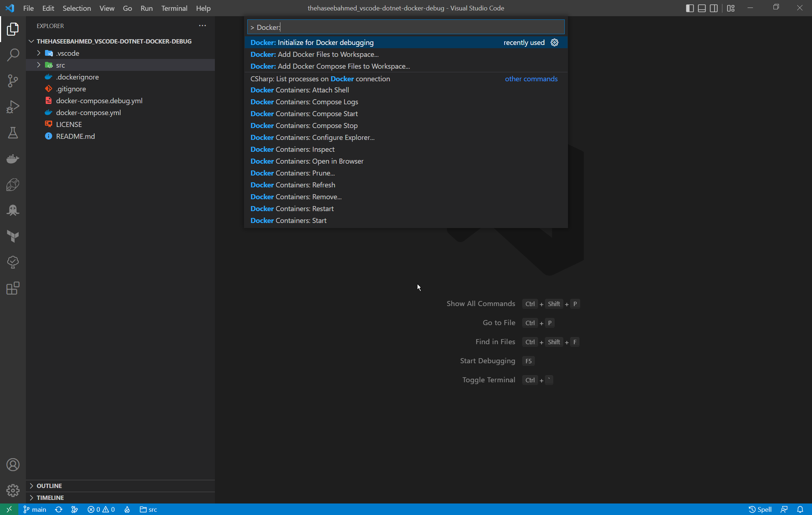Viewport: 812px width, 515px height.
Task: Open the Extensions view
Action: [x=13, y=288]
